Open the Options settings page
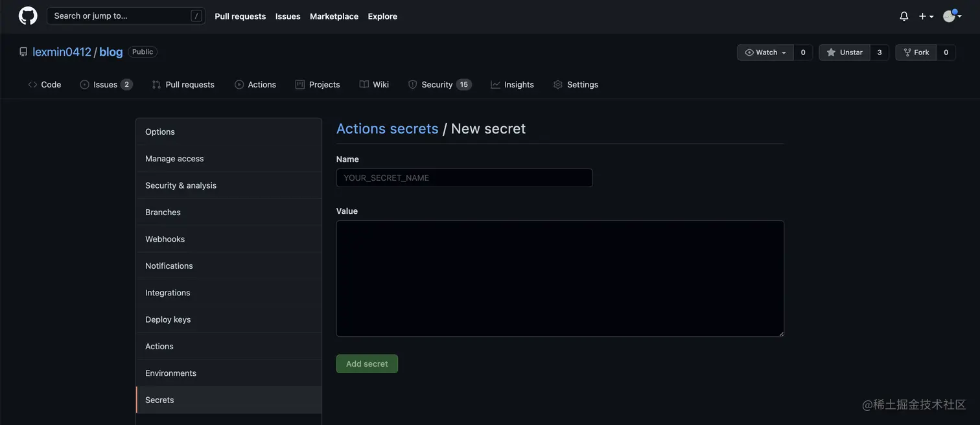Viewport: 980px width, 425px height. (x=229, y=132)
